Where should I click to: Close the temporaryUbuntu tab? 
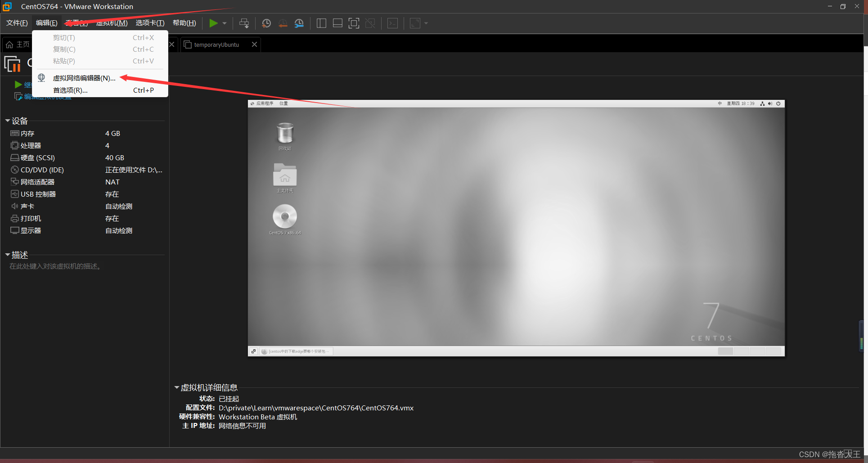254,44
